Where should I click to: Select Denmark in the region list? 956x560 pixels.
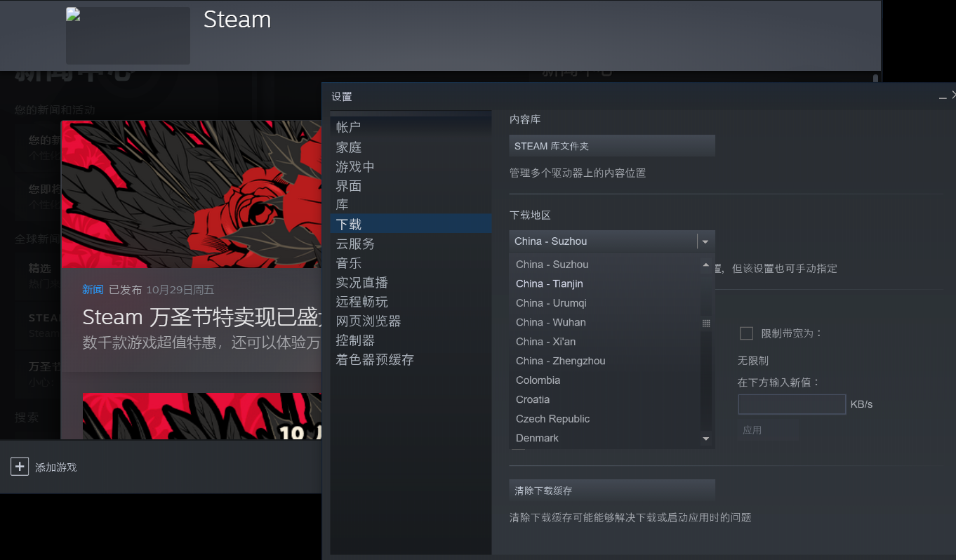(604, 438)
